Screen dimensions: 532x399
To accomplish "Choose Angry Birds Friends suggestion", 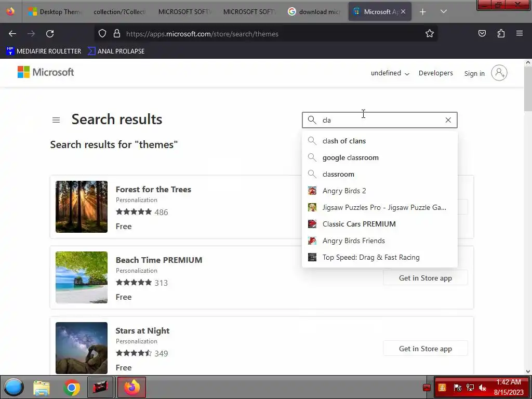I will coord(380,241).
